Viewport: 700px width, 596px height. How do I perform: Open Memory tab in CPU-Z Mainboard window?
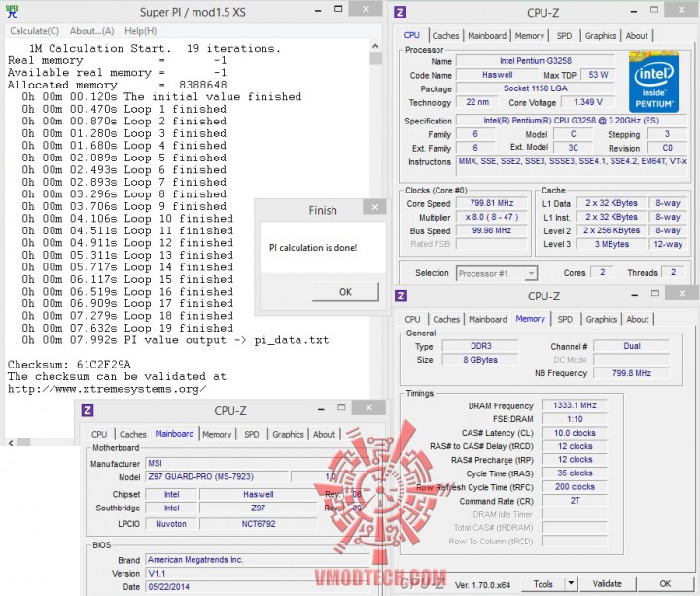[217, 434]
